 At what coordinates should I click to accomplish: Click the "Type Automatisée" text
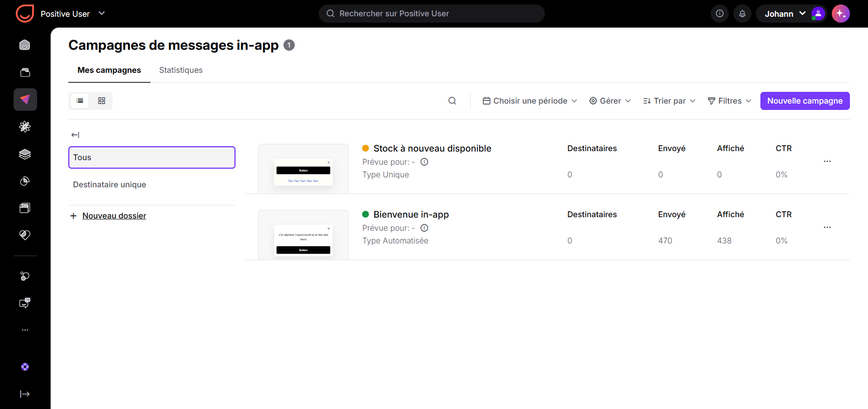click(x=395, y=241)
